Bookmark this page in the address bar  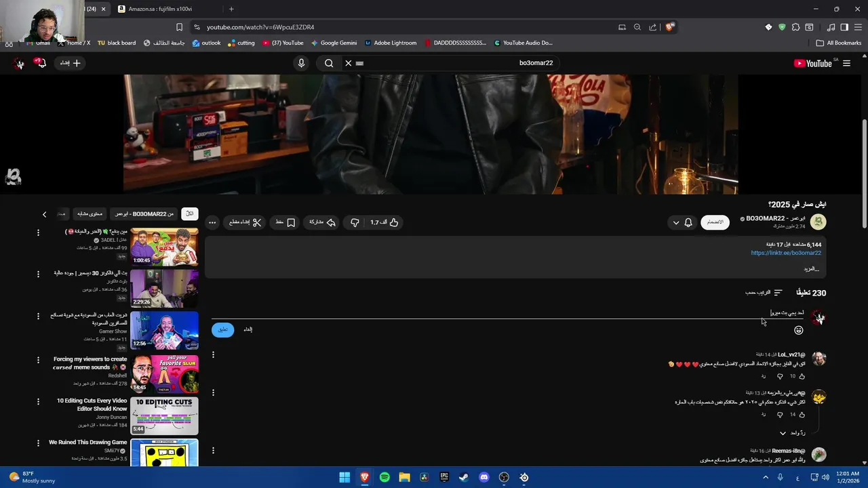179,27
